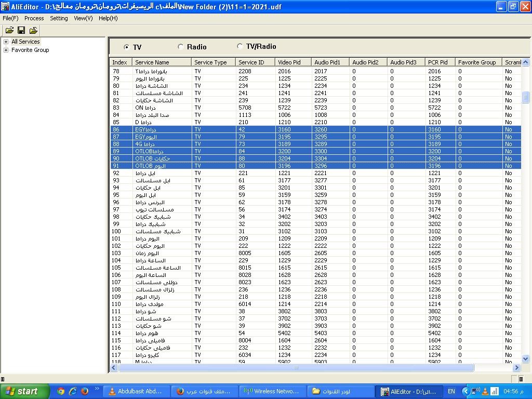
Task: Click the third toolbar folder icon
Action: [33, 31]
